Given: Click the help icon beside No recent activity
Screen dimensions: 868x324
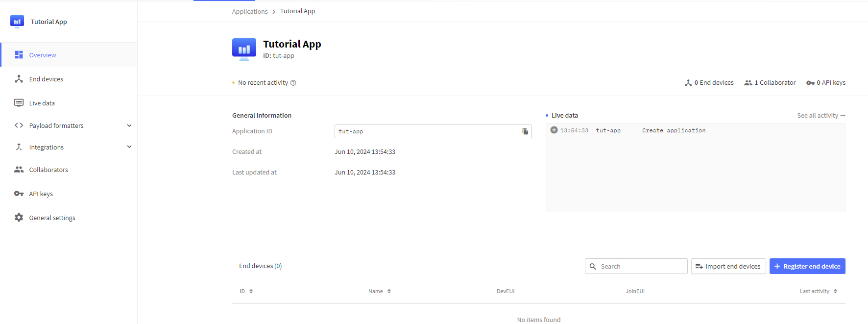Looking at the screenshot, I should tap(293, 83).
